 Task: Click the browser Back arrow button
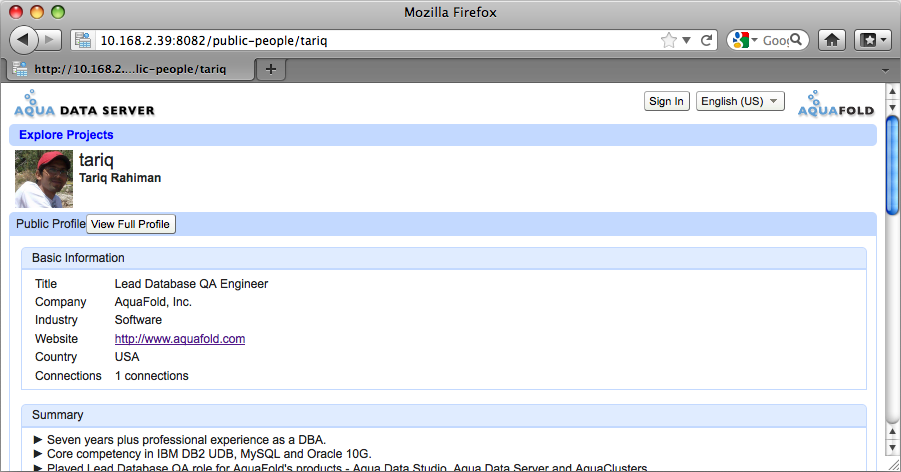click(x=24, y=40)
